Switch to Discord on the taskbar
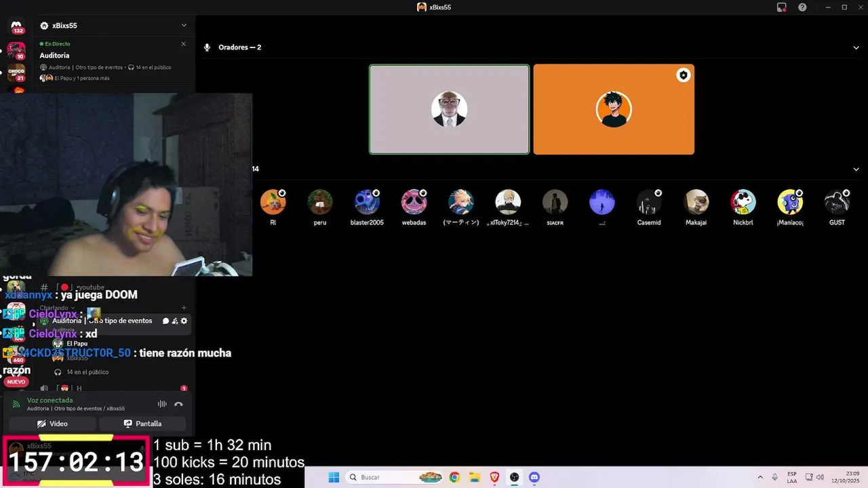This screenshot has height=488, width=868. coord(534,477)
